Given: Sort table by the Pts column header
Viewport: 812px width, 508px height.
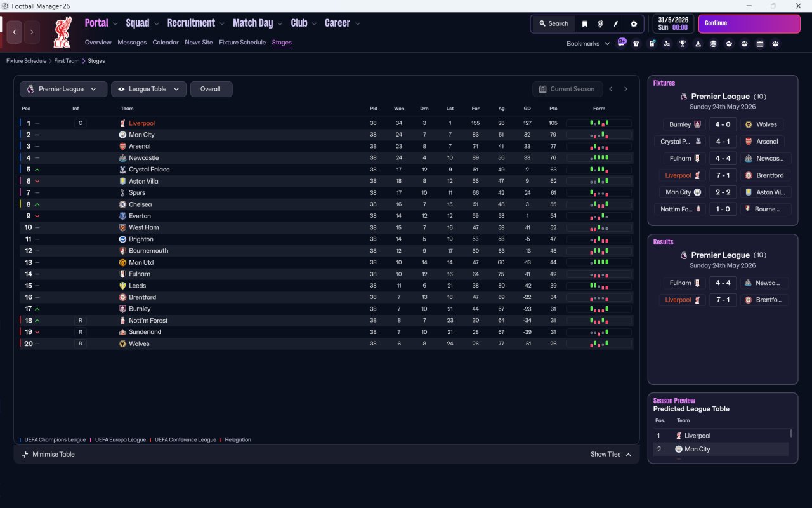Looking at the screenshot, I should click(x=553, y=109).
